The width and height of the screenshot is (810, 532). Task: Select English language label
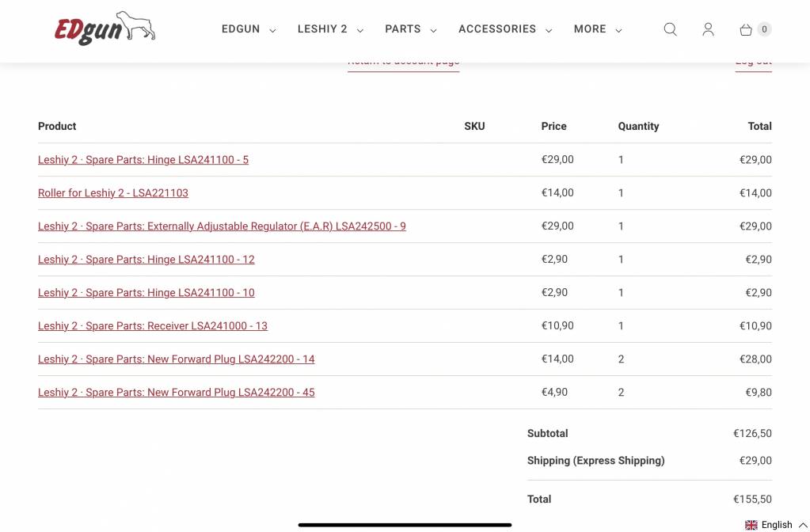coord(777,525)
